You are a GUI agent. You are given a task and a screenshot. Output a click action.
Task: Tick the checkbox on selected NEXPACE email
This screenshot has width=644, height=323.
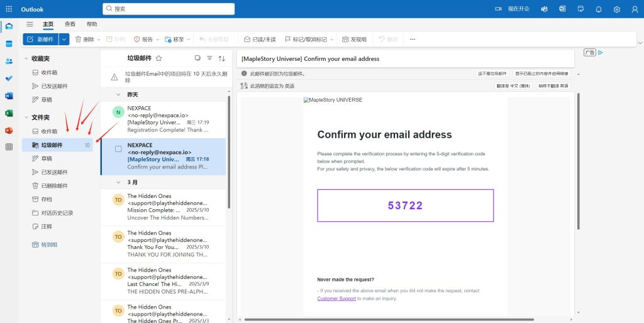[118, 149]
